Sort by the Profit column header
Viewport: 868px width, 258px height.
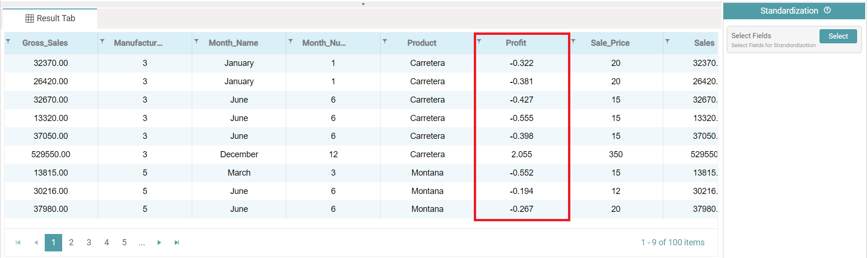tap(516, 43)
